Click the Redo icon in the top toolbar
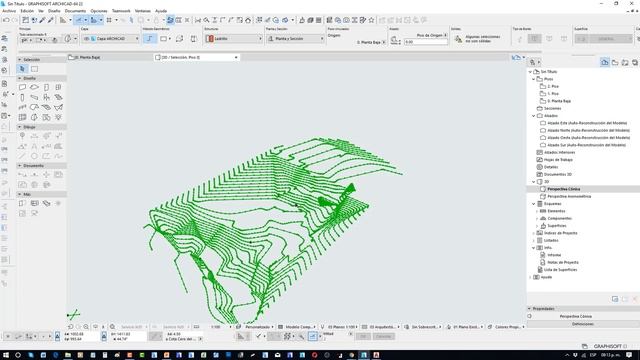 (14, 20)
